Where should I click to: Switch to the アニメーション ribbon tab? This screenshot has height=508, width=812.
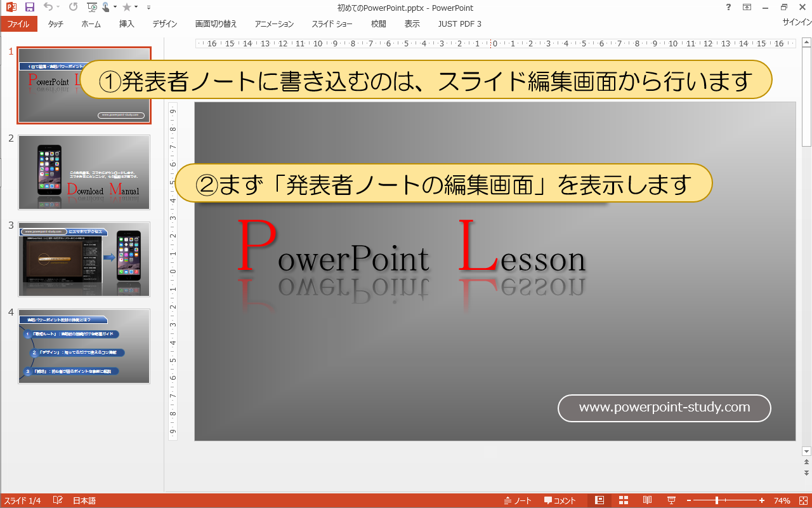click(274, 24)
